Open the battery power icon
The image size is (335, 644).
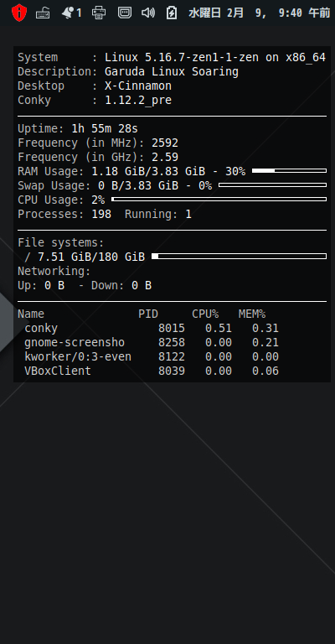(172, 13)
